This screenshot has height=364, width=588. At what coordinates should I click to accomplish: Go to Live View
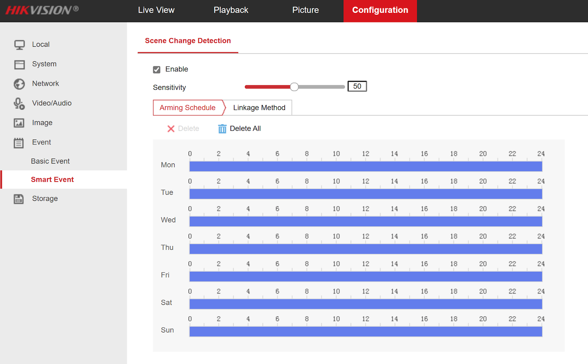156,10
